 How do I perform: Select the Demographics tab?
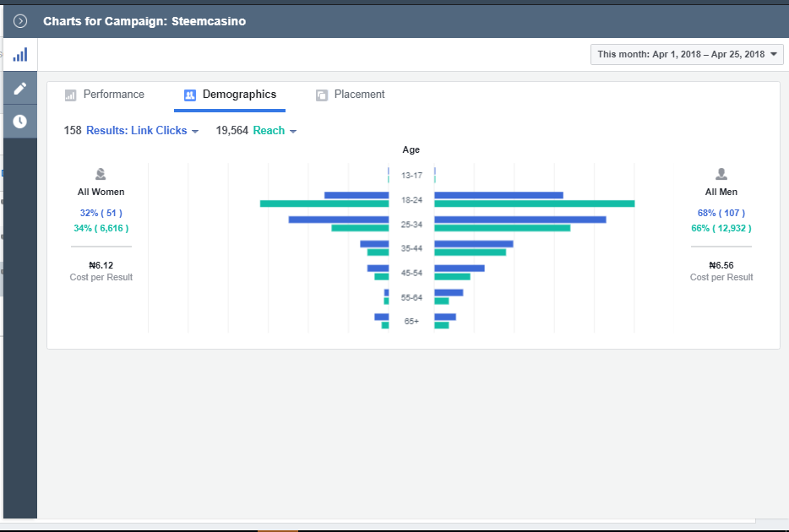pyautogui.click(x=239, y=95)
